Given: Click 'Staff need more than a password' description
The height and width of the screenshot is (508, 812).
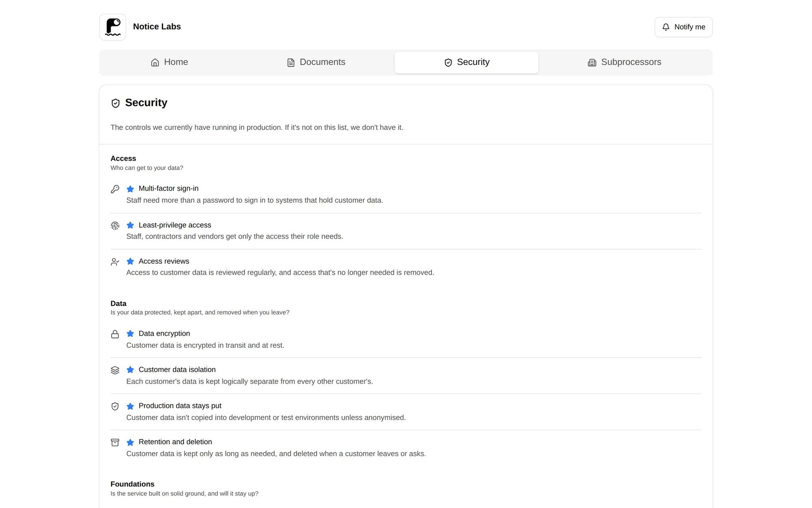Looking at the screenshot, I should (x=255, y=200).
